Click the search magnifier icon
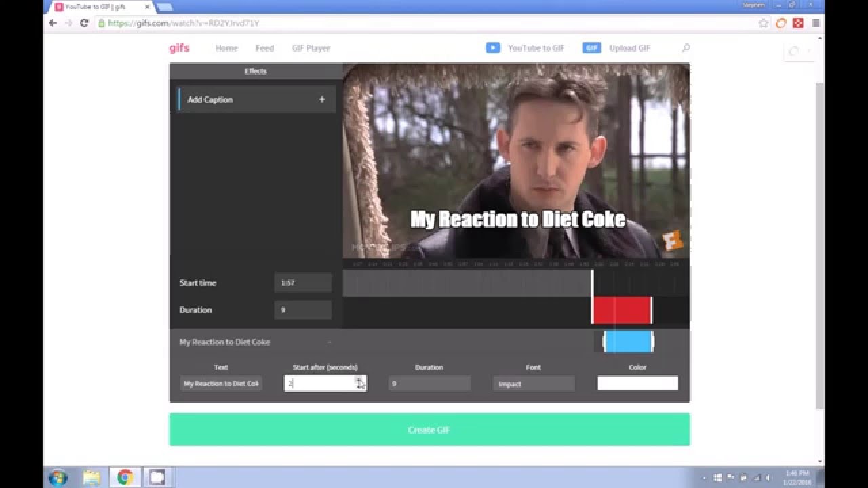 pyautogui.click(x=686, y=48)
